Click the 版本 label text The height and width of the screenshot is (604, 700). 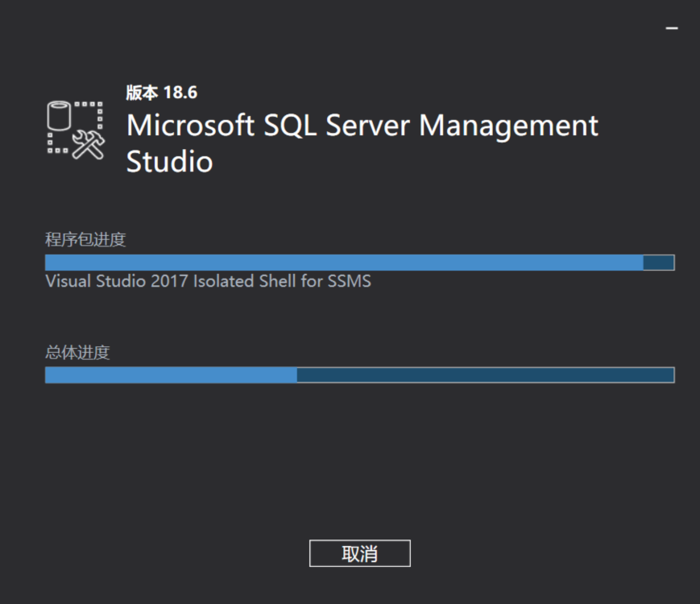pyautogui.click(x=143, y=93)
